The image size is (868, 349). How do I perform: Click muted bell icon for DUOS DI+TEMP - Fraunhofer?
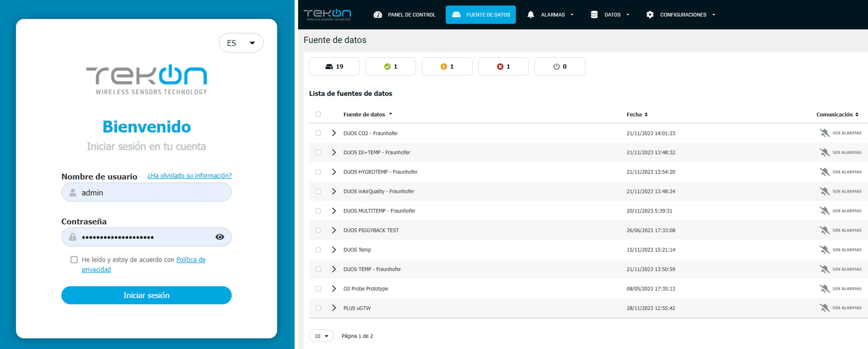(x=824, y=152)
